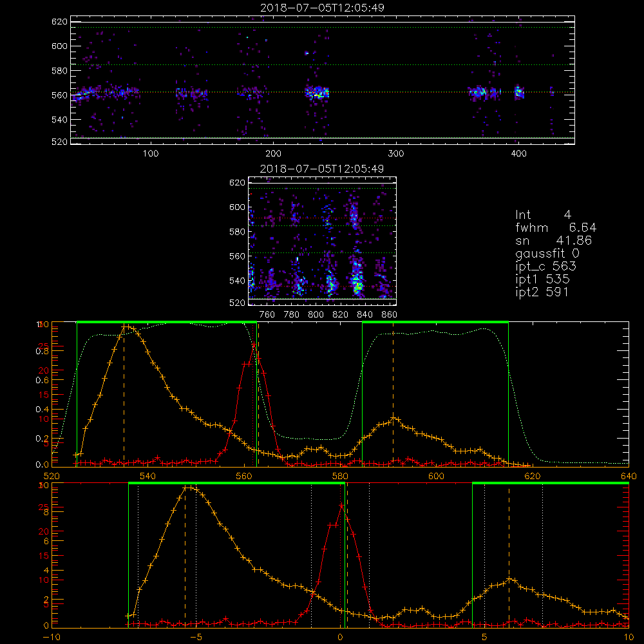Click the red curve peak in the bottom plot
The width and height of the screenshot is (644, 644).
tap(341, 505)
